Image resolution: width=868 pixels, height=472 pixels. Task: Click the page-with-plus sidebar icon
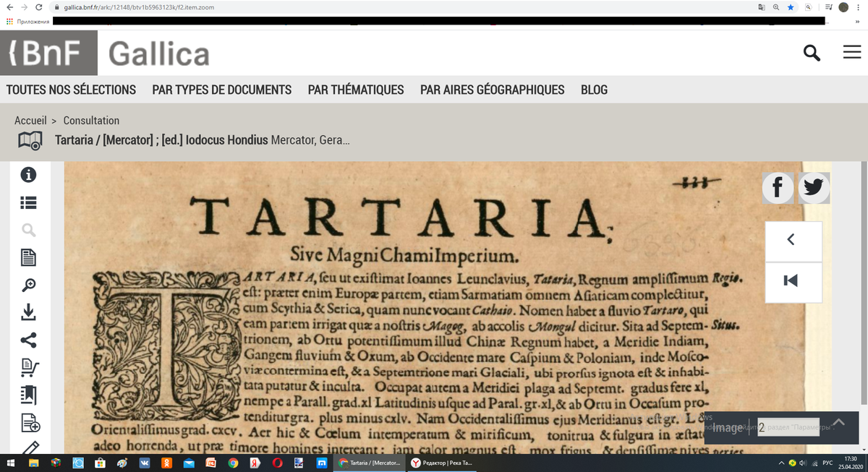(30, 423)
